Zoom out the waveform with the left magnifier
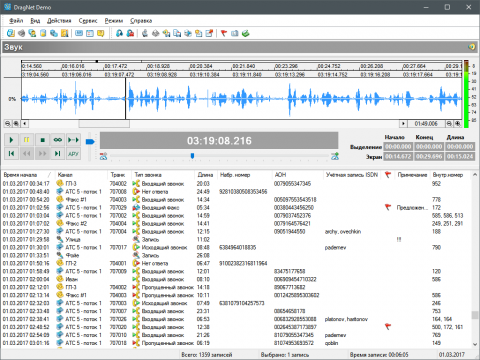This screenshot has width=480, height=360. tap(7, 124)
